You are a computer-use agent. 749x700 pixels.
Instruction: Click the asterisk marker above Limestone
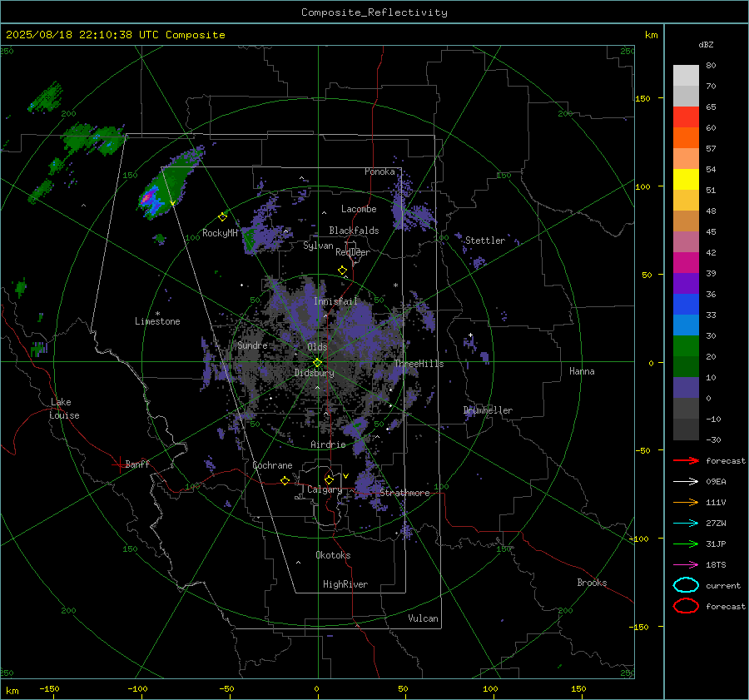tap(157, 314)
